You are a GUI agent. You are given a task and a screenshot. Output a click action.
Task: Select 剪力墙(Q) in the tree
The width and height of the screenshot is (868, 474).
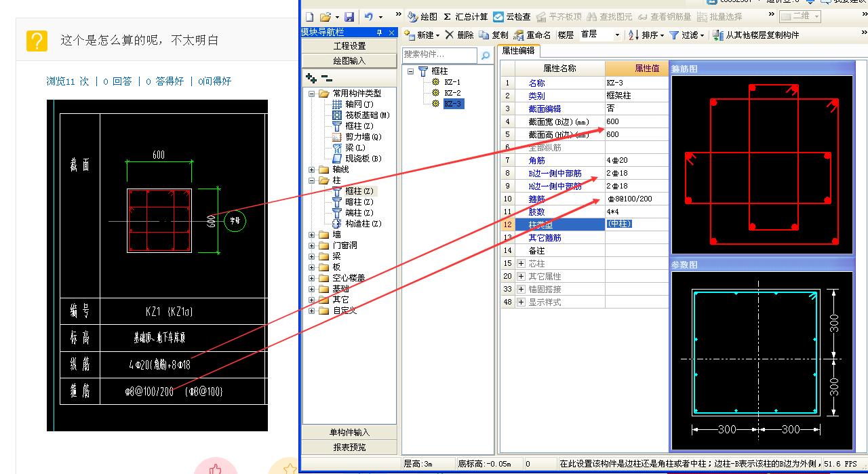click(x=357, y=137)
